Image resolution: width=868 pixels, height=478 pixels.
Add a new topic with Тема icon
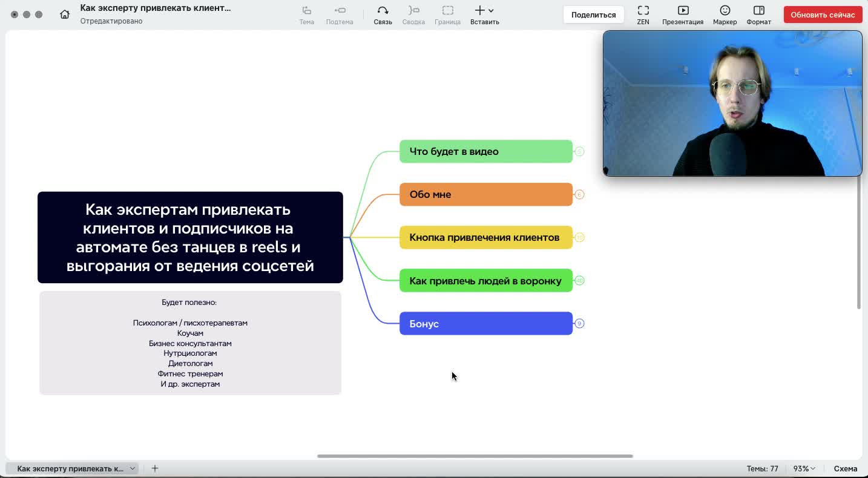coord(307,15)
